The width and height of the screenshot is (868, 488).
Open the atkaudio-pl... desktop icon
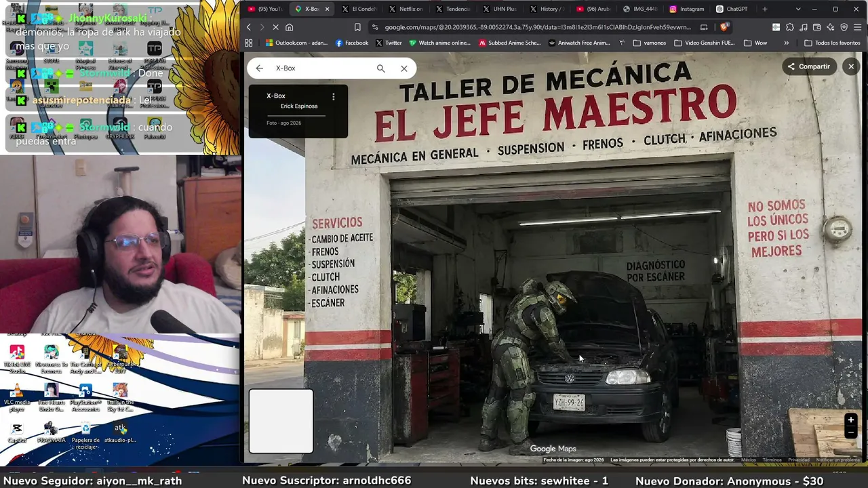click(x=120, y=432)
